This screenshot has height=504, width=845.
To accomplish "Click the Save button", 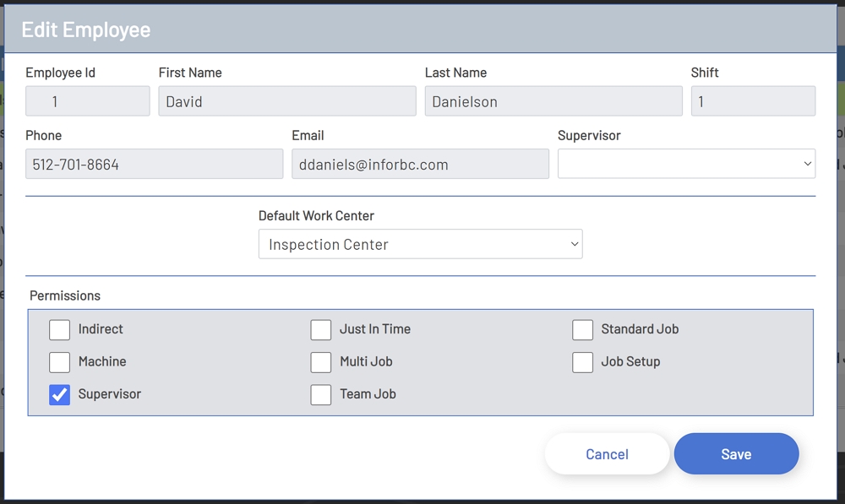I will pos(736,454).
